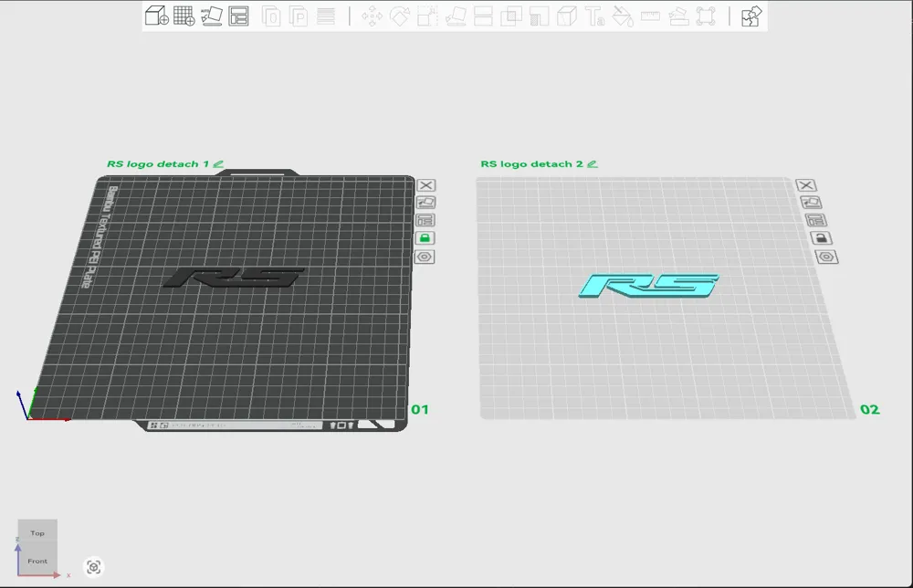Click the Add plate grid icon

pos(184,16)
